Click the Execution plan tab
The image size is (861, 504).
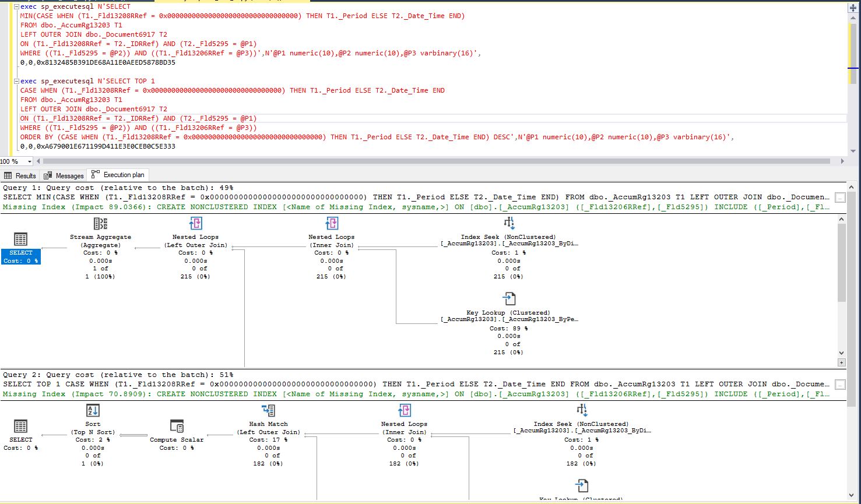coord(118,175)
